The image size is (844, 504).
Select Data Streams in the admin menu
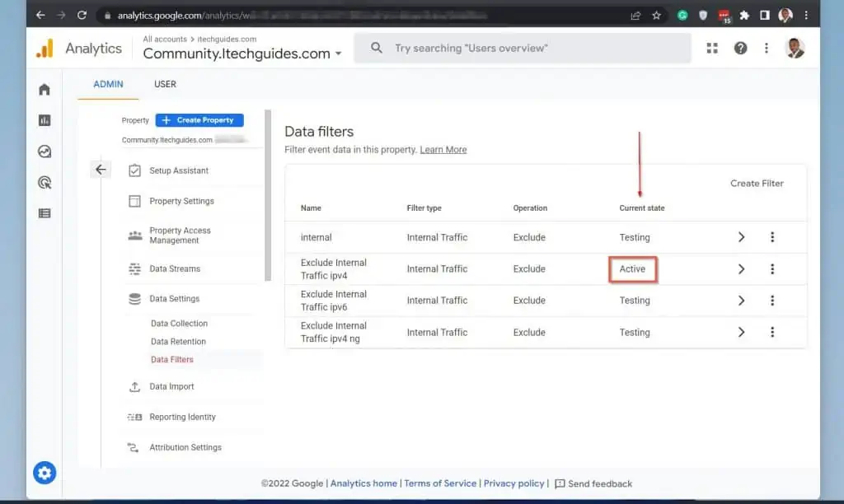(174, 268)
